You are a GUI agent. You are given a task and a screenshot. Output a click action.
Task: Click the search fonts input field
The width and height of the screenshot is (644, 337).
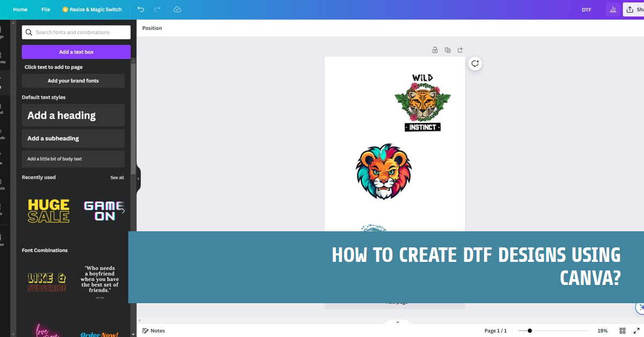(76, 32)
